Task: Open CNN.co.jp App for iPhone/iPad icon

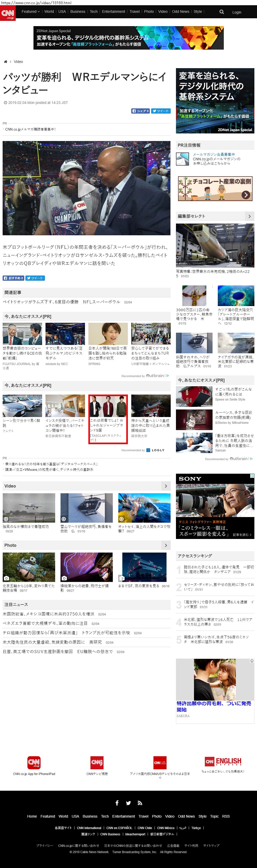Action: point(34,763)
